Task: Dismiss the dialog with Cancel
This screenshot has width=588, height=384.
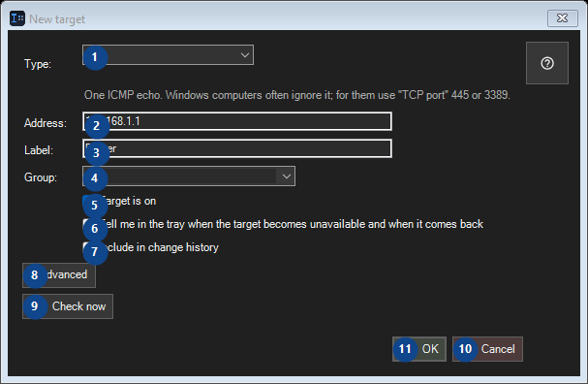Action: pos(487,349)
